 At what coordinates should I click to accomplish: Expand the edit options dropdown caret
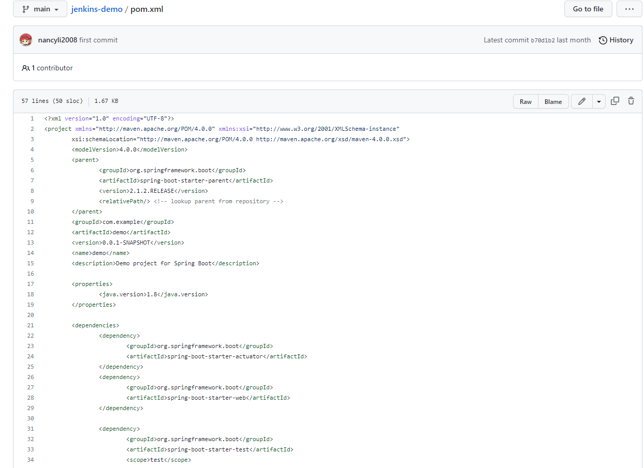(599, 102)
